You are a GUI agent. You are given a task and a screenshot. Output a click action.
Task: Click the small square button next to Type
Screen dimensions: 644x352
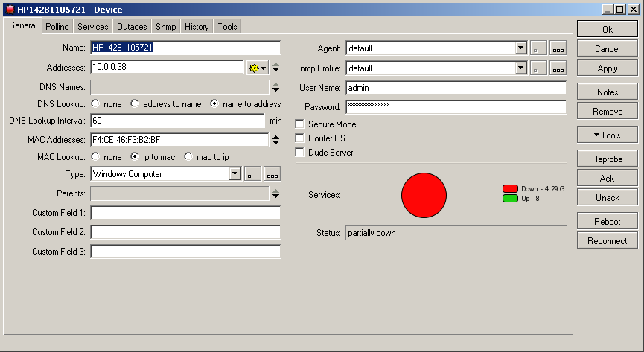(252, 173)
